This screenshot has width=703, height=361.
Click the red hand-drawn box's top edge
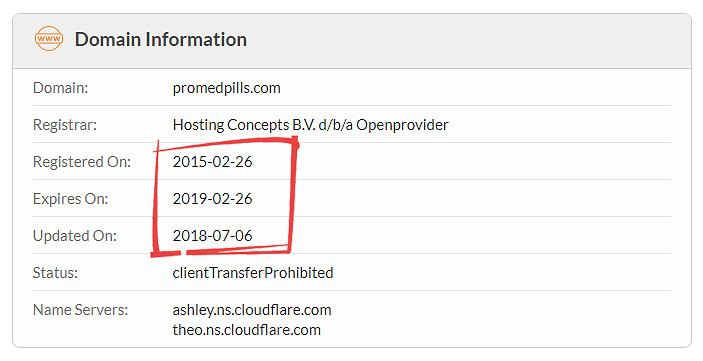pyautogui.click(x=226, y=144)
